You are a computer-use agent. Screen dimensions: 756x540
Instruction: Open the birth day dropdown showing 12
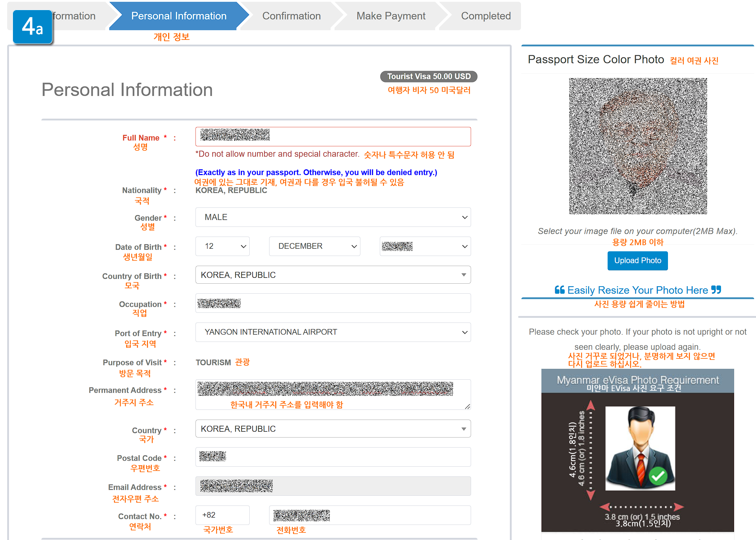222,246
